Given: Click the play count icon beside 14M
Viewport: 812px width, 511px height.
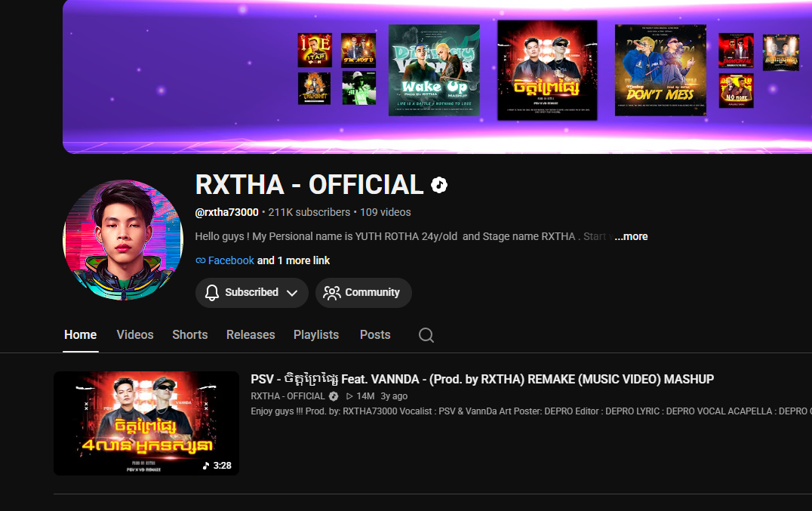Looking at the screenshot, I should tap(349, 396).
